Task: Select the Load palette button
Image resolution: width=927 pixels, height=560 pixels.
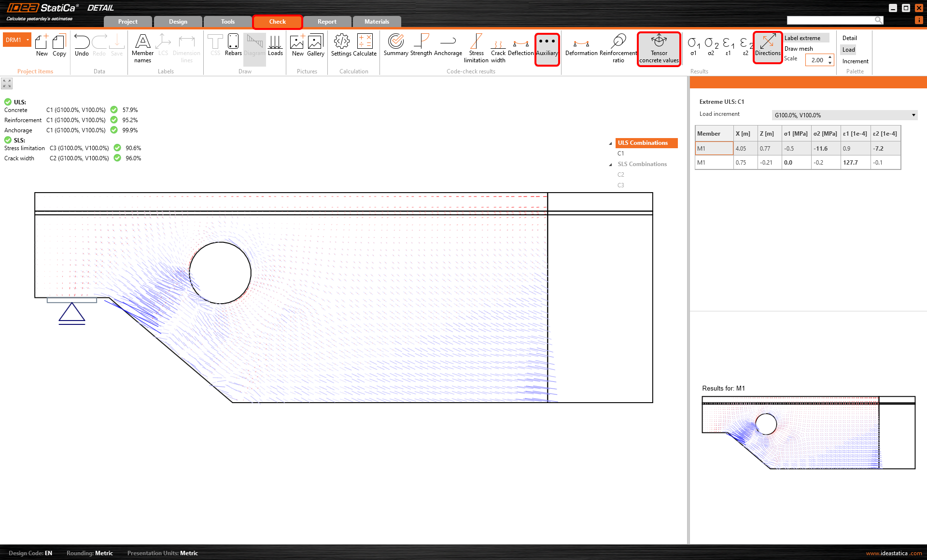Action: [848, 50]
